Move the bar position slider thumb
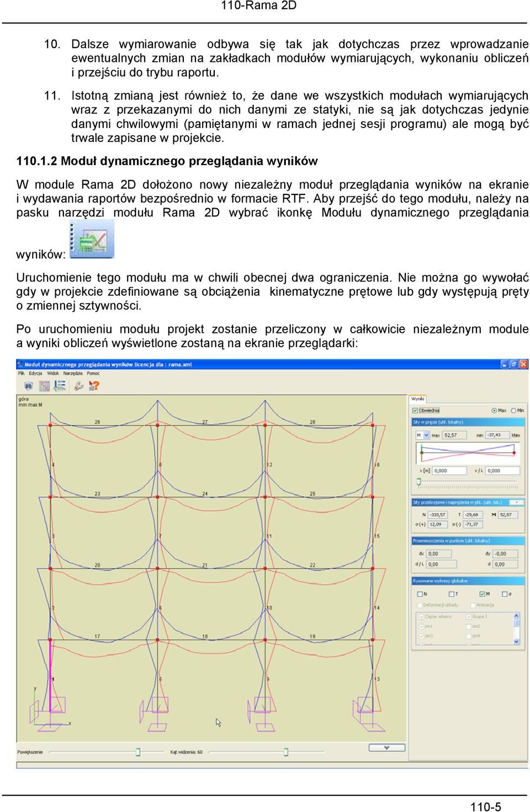 tap(419, 481)
